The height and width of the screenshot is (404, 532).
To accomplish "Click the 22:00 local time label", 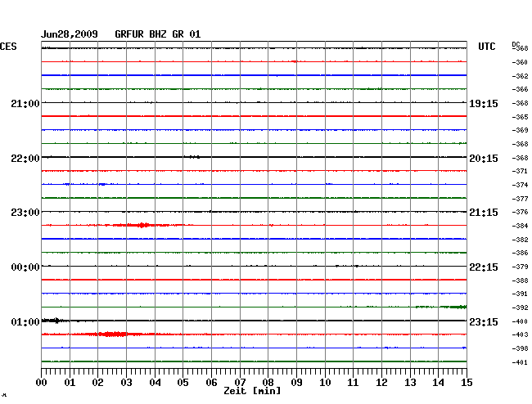I will click(x=25, y=159).
